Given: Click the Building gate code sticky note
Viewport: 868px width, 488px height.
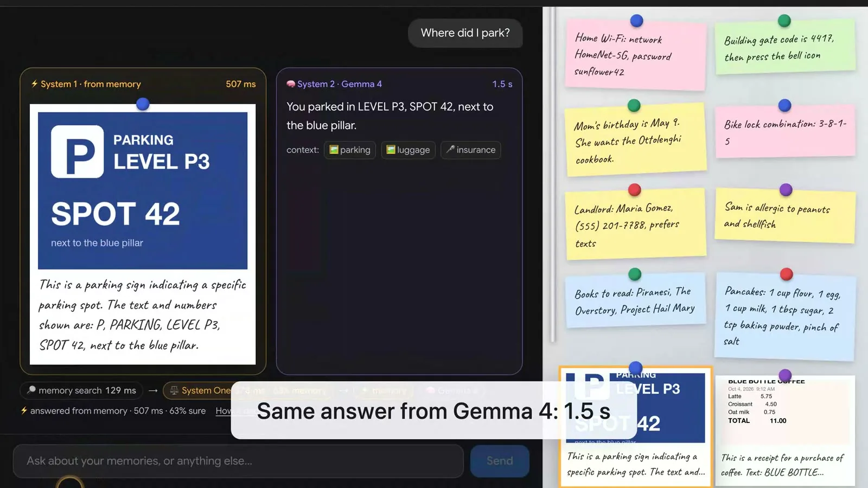Looking at the screenshot, I should (784, 47).
